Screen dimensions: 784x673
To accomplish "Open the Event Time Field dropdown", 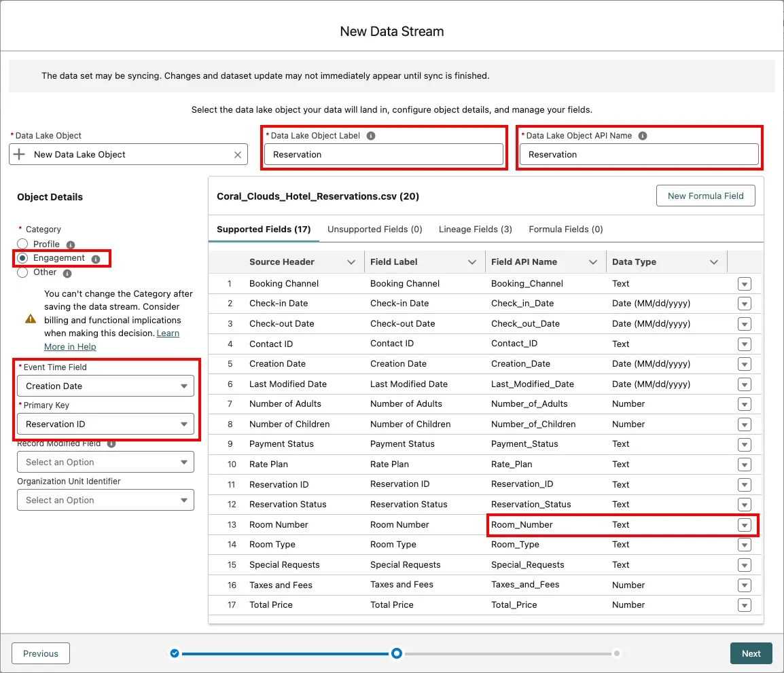I will click(x=105, y=386).
